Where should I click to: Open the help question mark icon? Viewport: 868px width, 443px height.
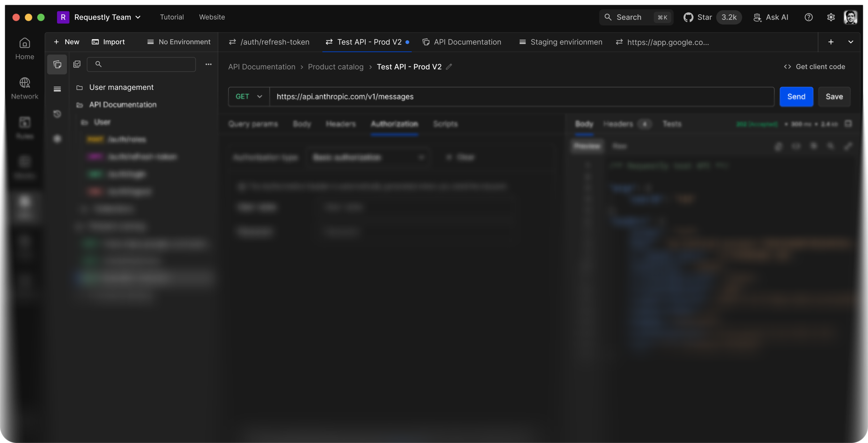pos(809,17)
